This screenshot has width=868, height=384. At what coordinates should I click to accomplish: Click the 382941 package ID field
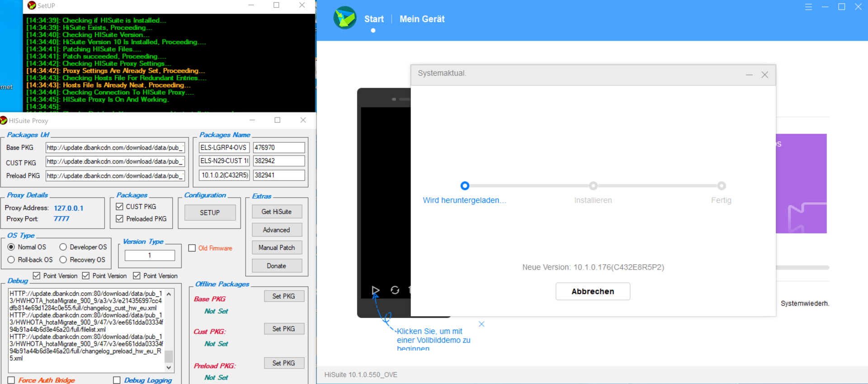[279, 175]
